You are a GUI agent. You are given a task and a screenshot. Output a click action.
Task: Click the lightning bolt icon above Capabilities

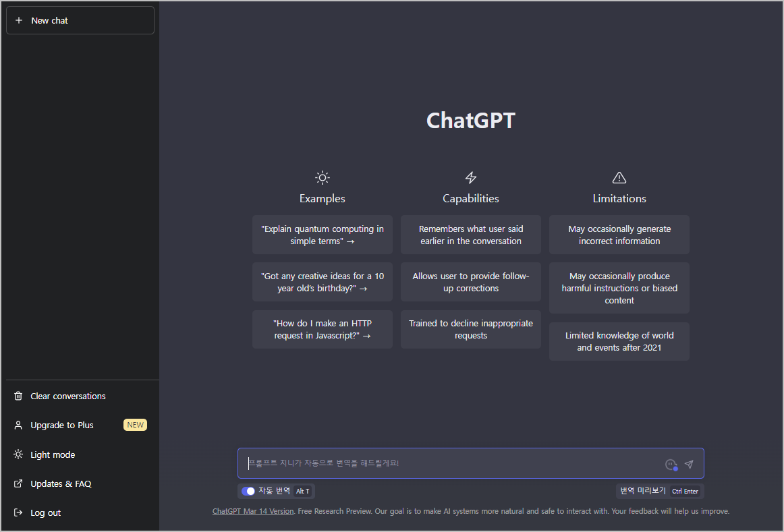pos(470,177)
